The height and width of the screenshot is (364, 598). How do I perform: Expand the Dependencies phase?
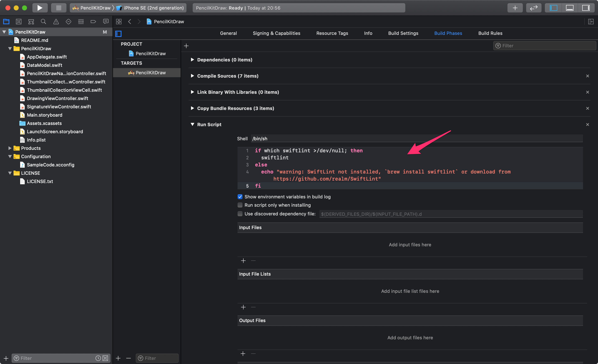(192, 60)
